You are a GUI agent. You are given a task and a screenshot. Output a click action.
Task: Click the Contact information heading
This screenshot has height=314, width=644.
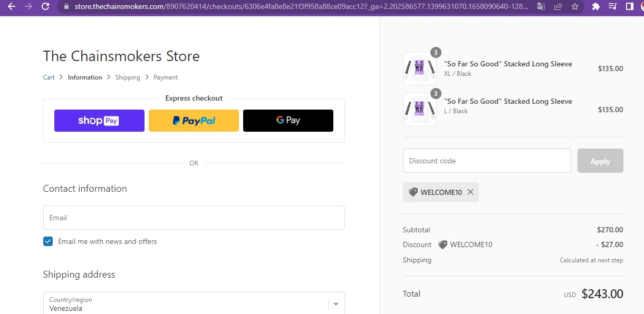click(x=85, y=189)
